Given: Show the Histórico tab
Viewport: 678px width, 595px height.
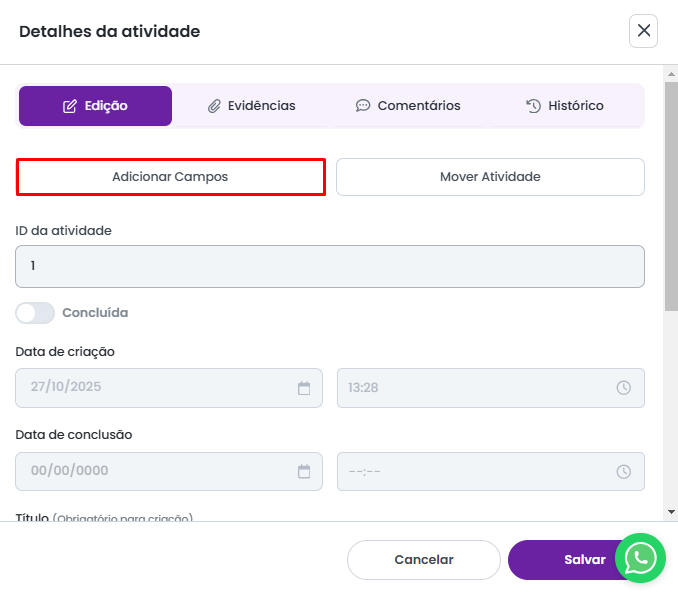Looking at the screenshot, I should pos(565,106).
